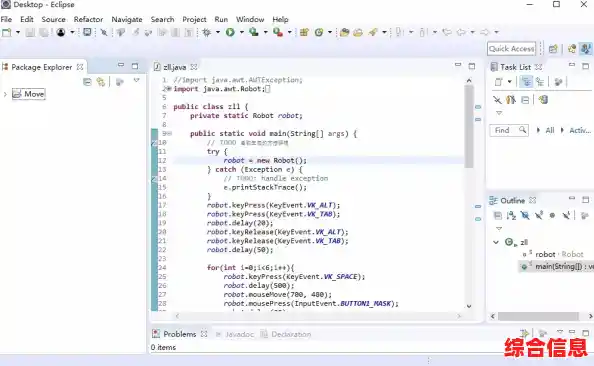
Task: Toggle Hide Non-Public Members in the Outline
Action: (x=552, y=215)
